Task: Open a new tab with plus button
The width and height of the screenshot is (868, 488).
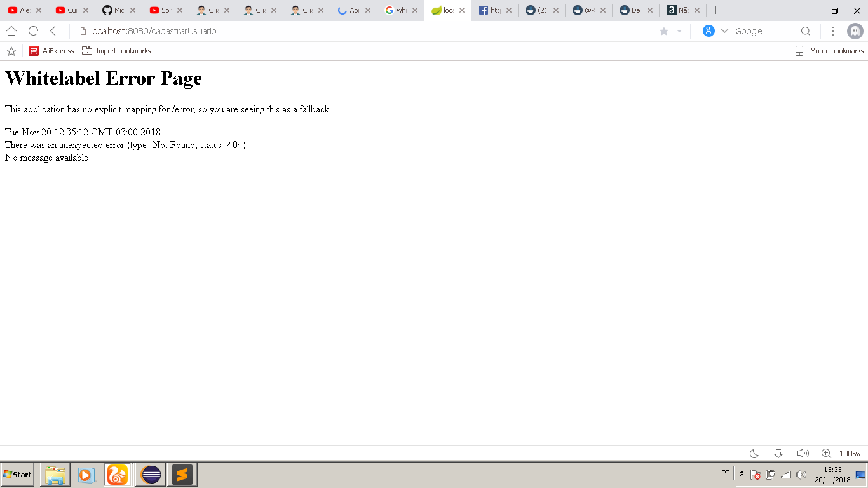Action: click(715, 10)
